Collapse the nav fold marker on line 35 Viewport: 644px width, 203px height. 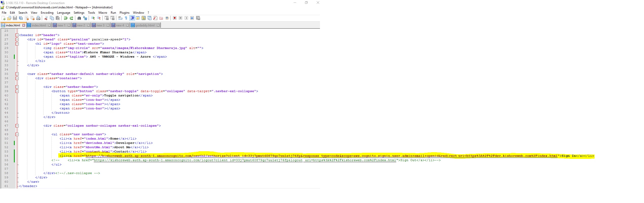(x=17, y=74)
